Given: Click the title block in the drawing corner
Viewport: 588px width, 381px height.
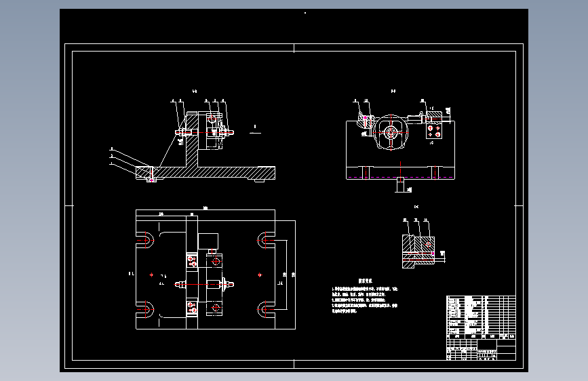Looking at the screenshot, I should [481, 350].
